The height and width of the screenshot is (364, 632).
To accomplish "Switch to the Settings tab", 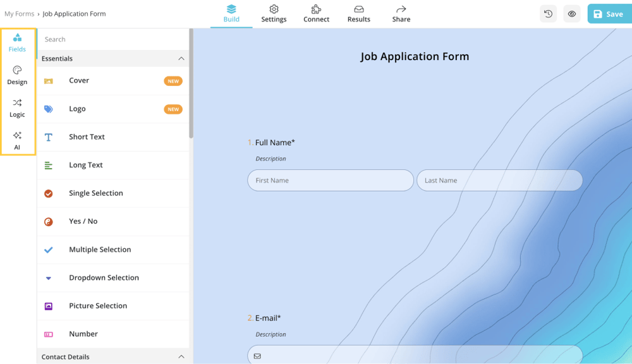I will (x=274, y=13).
